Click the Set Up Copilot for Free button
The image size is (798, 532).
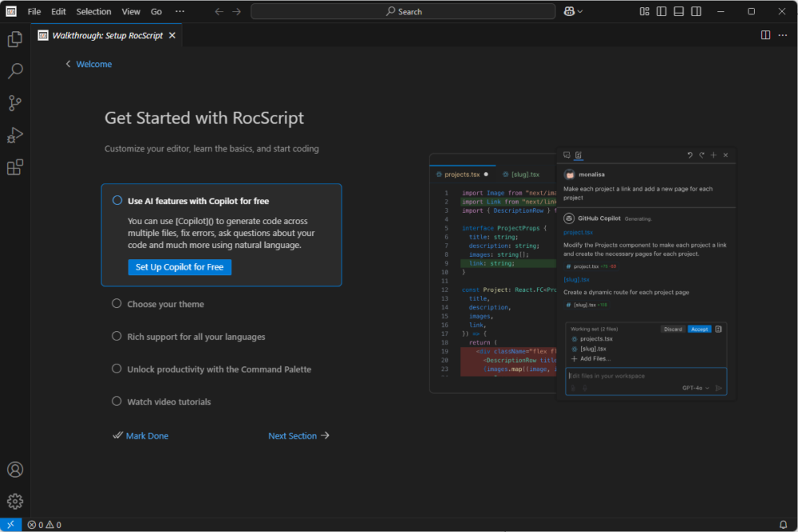180,267
